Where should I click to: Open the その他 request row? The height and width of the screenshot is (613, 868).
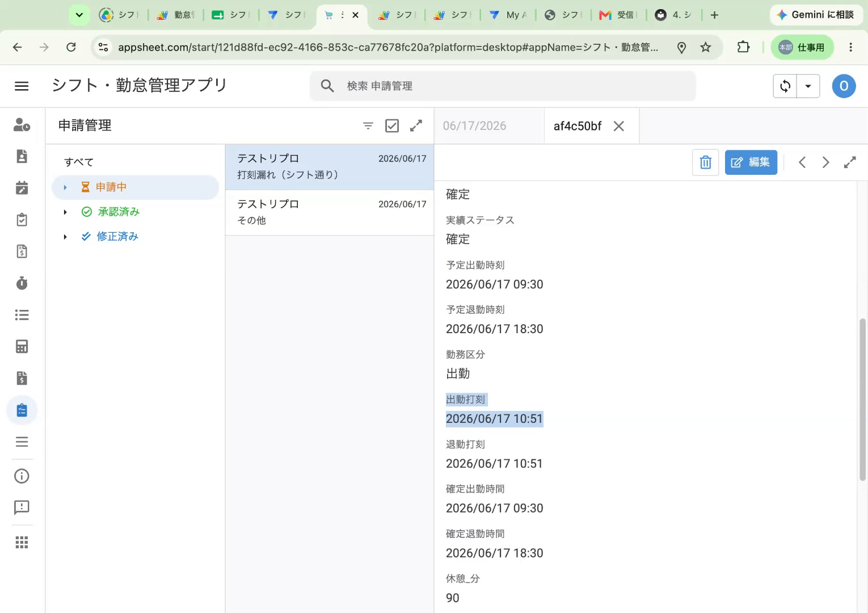click(330, 213)
